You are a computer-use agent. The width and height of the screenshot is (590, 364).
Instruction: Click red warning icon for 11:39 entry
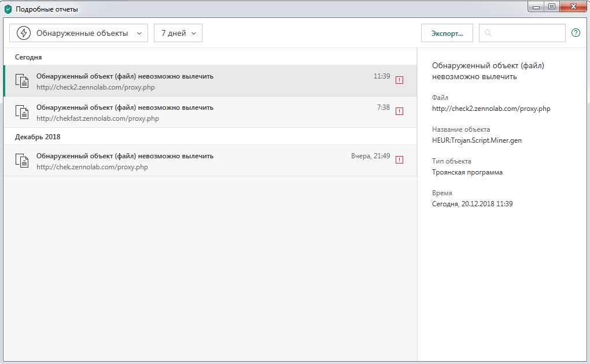[x=399, y=80]
